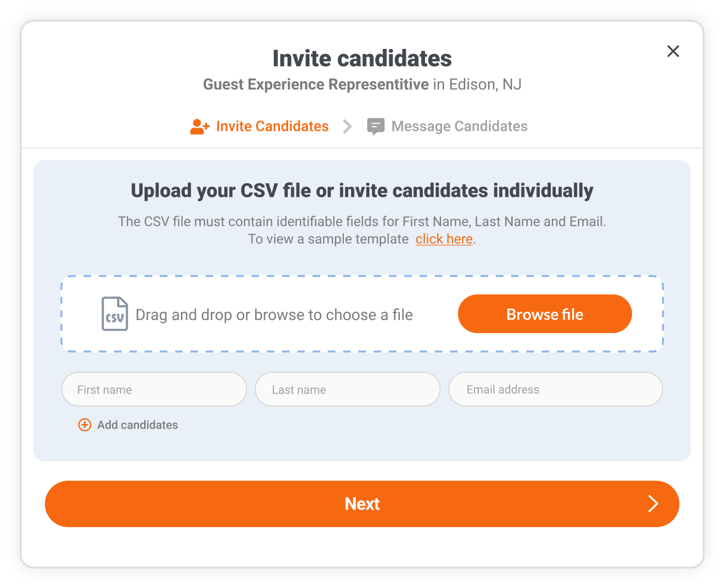Click into the Email address field
The width and height of the screenshot is (724, 588).
coord(555,390)
